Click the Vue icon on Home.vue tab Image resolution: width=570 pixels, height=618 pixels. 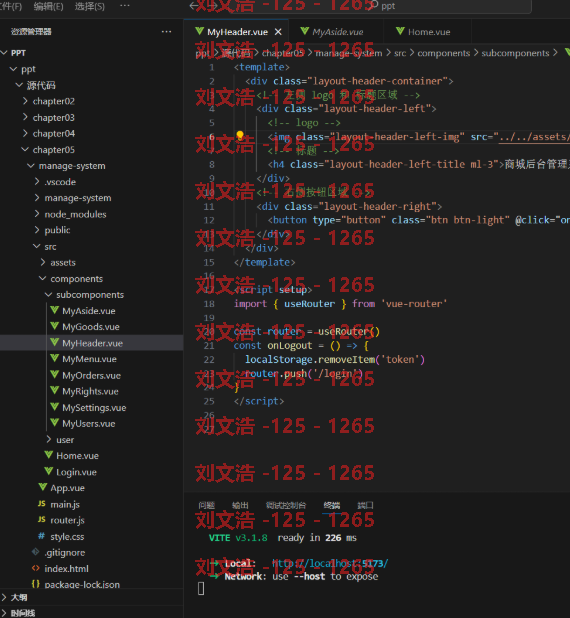click(400, 31)
